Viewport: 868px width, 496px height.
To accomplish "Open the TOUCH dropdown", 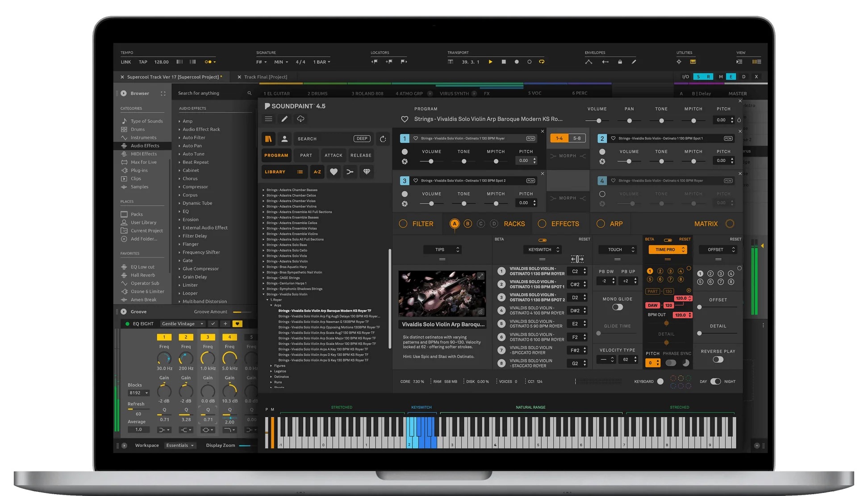I will pos(618,250).
